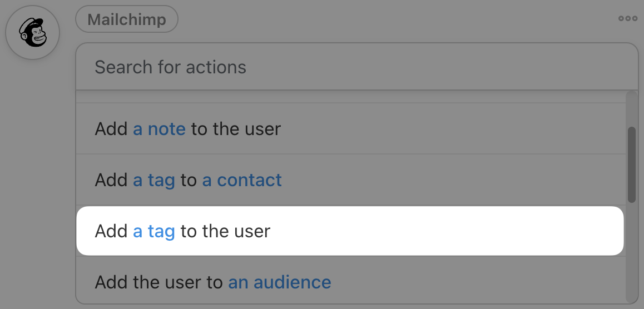Click the Mailchimp app label pill

point(127,19)
